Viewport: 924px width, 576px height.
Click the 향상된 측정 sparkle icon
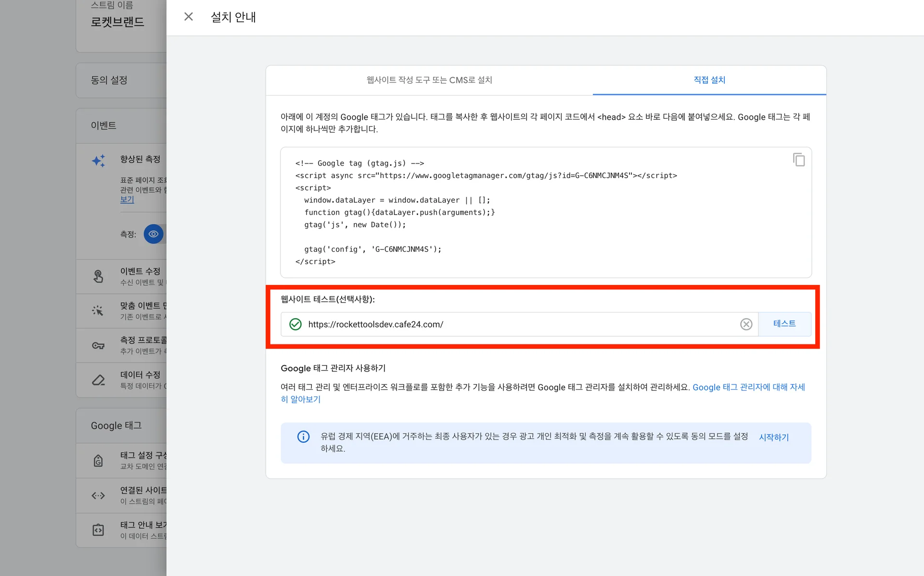99,161
